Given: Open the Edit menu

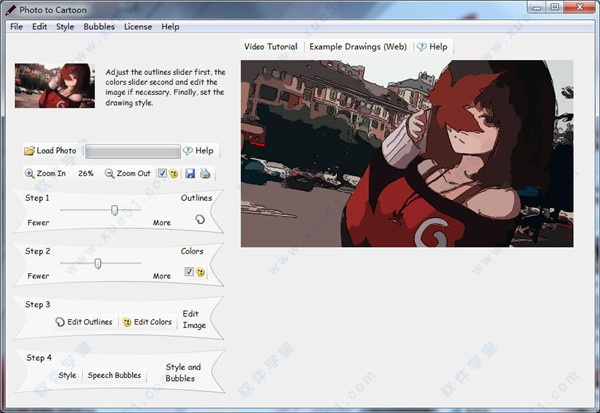Looking at the screenshot, I should coord(39,27).
